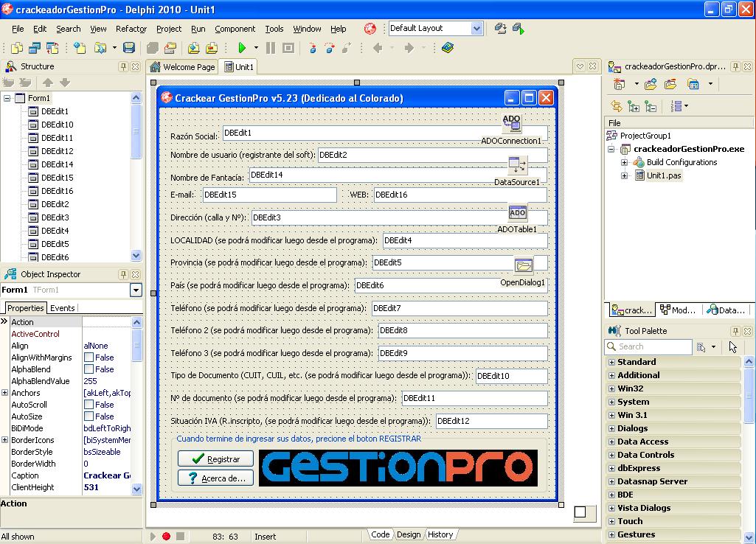Toggle AutoSize property checkbox

click(x=89, y=416)
